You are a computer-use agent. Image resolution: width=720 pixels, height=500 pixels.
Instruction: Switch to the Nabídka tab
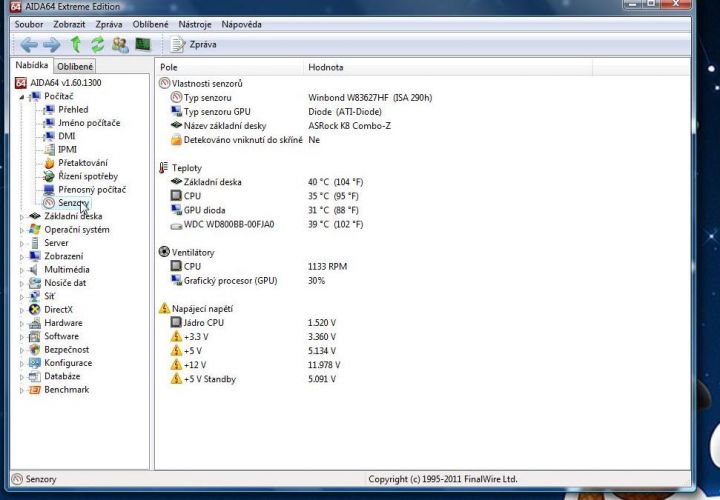pyautogui.click(x=32, y=65)
